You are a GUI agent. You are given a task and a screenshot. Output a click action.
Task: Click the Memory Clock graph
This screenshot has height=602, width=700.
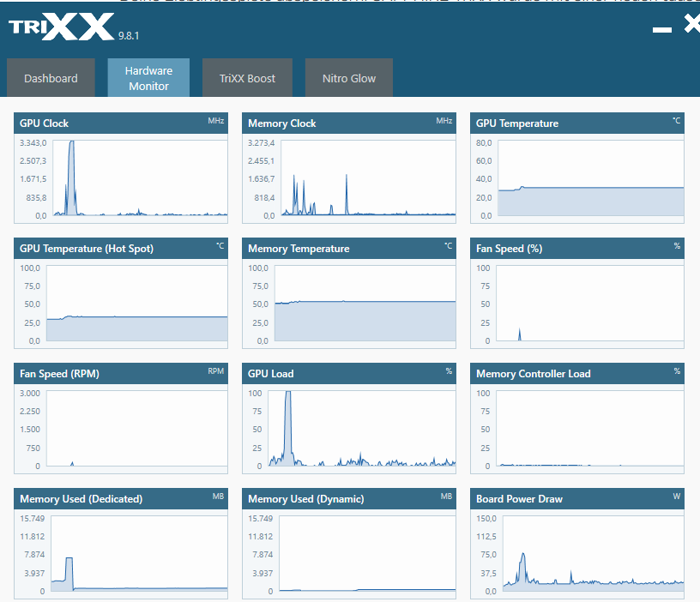[x=368, y=178]
